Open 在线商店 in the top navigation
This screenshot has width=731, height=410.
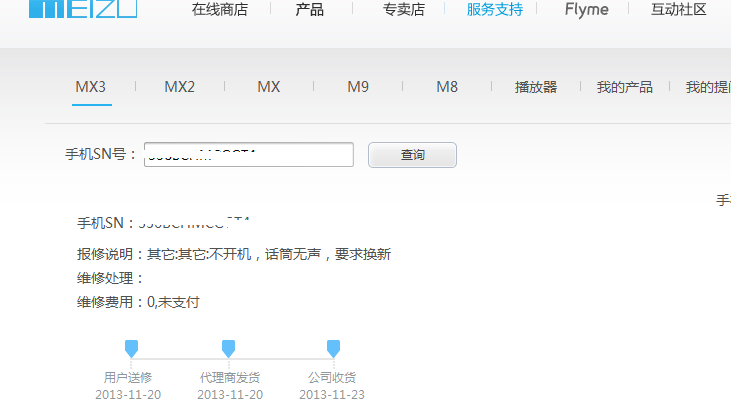220,9
